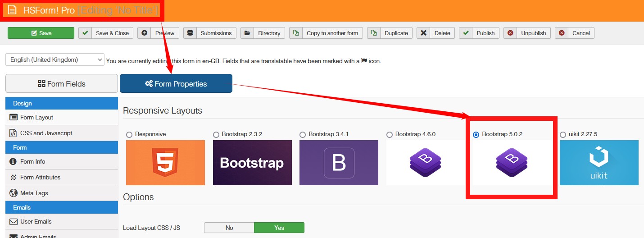Screen dimensions: 644x238
Task: Select the Bootstrap 4.6.0 radio button
Action: (x=390, y=134)
